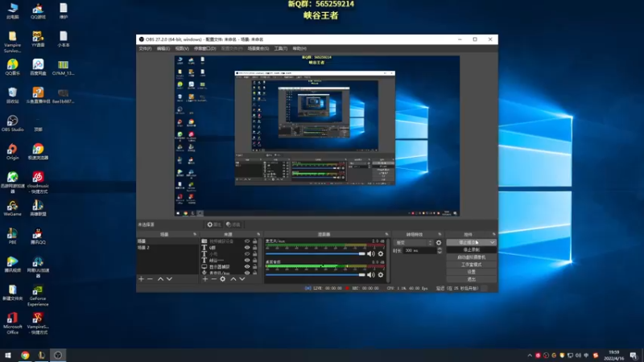The image size is (644, 362).
Task: Open the 场景集合(S) menu
Action: tap(258, 48)
